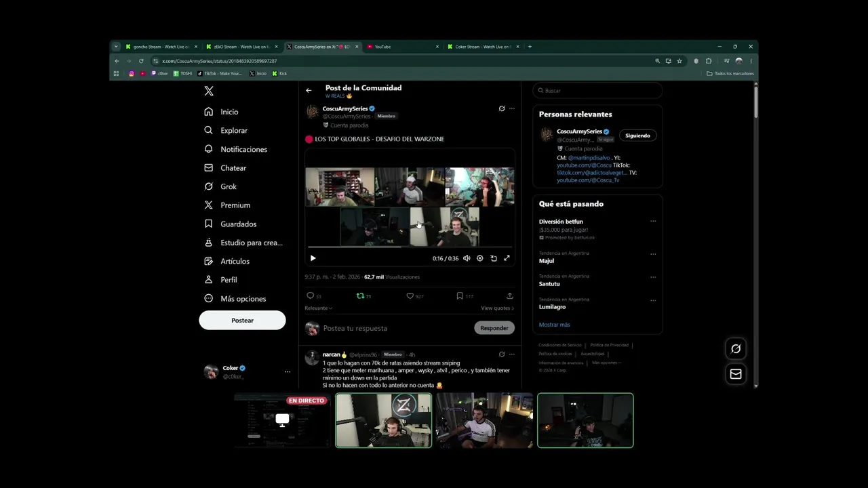
Task: Open options for Santutu trend
Action: pos(653,277)
